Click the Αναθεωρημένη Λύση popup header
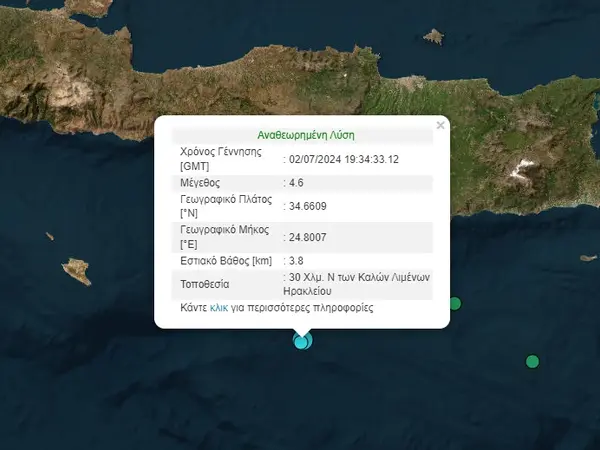The width and height of the screenshot is (600, 450). point(301,135)
